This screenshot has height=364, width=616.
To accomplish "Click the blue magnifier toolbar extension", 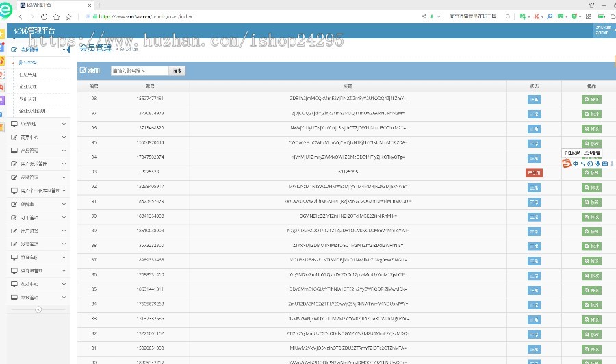I will coord(550,16).
